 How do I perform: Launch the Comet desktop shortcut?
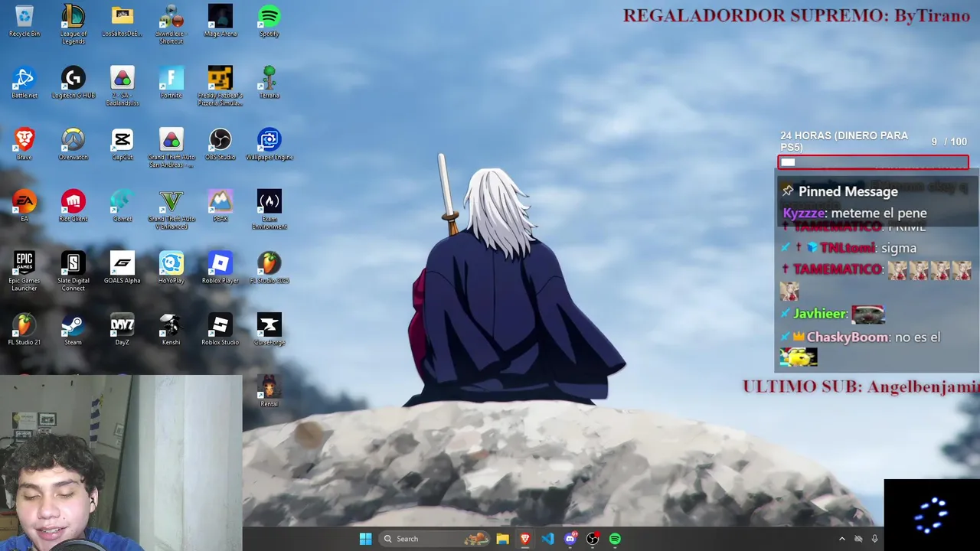tap(122, 207)
